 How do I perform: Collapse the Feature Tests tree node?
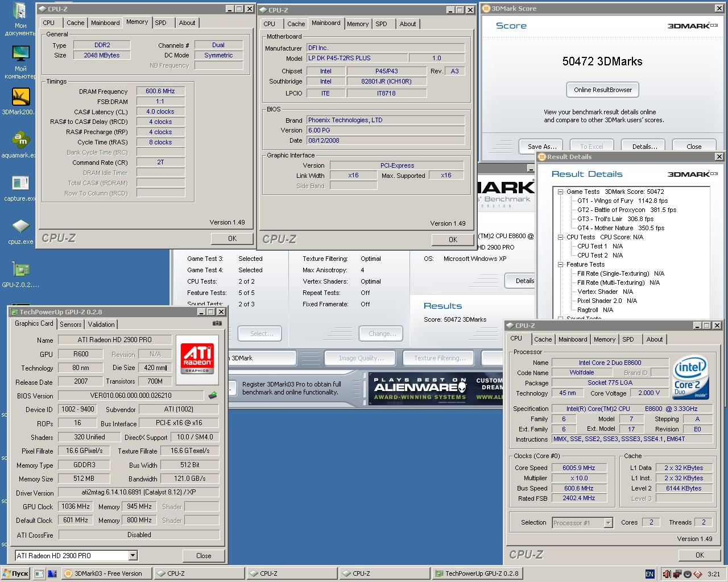click(561, 264)
